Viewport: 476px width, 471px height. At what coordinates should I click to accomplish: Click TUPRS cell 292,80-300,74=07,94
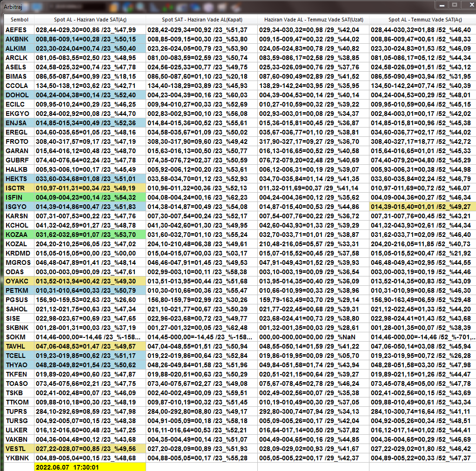pos(314,411)
